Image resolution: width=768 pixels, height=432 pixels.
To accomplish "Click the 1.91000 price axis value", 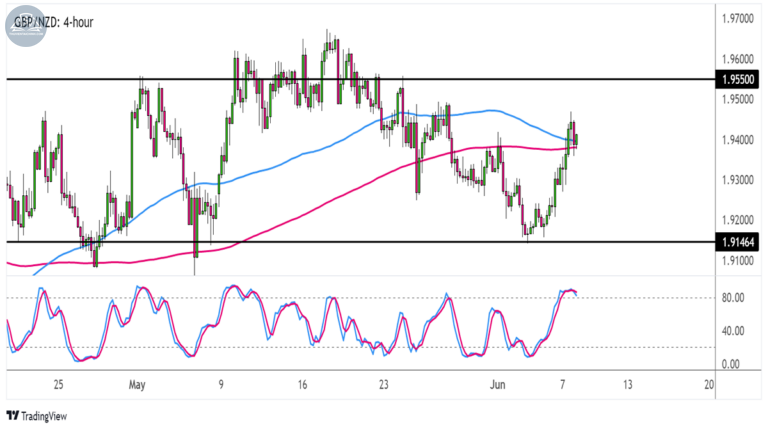I will pyautogui.click(x=738, y=261).
